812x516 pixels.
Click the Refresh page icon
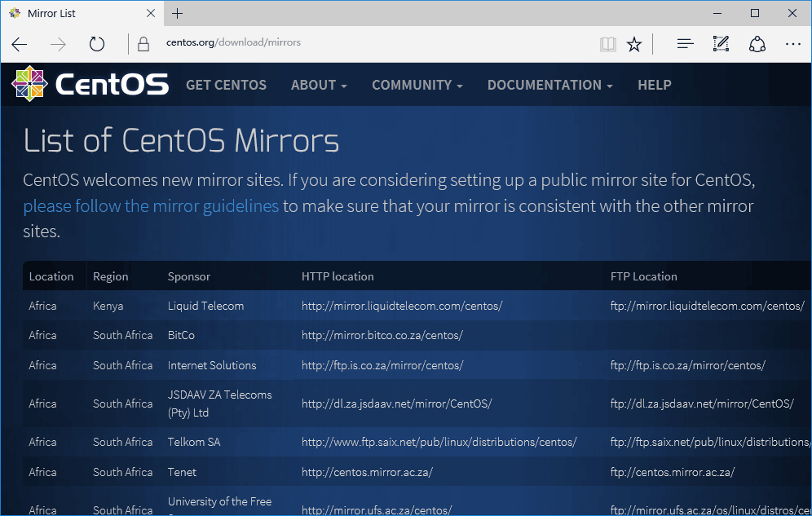(x=97, y=44)
